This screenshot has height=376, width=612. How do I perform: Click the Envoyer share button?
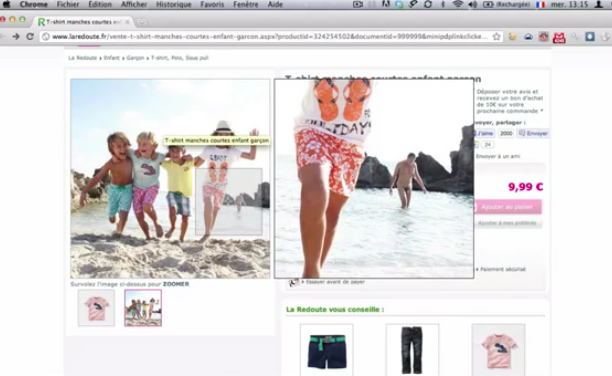coord(533,133)
